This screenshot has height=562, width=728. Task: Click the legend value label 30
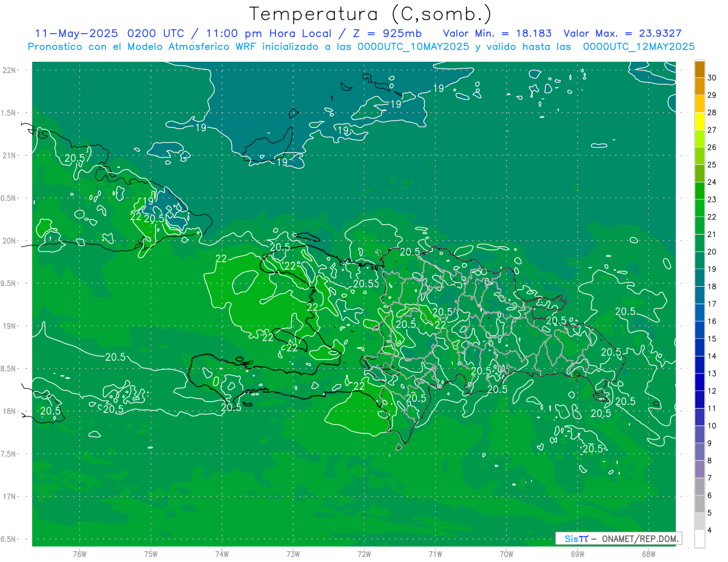712,78
